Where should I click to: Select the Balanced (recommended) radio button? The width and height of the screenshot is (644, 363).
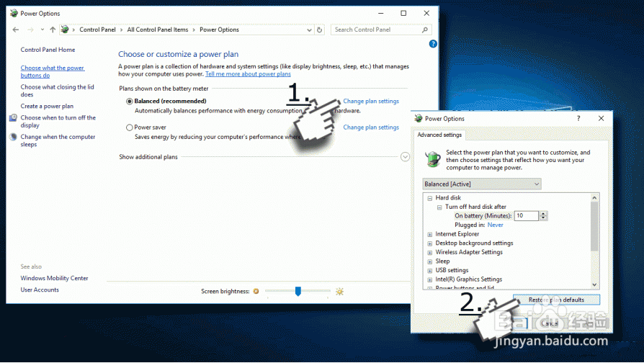130,101
